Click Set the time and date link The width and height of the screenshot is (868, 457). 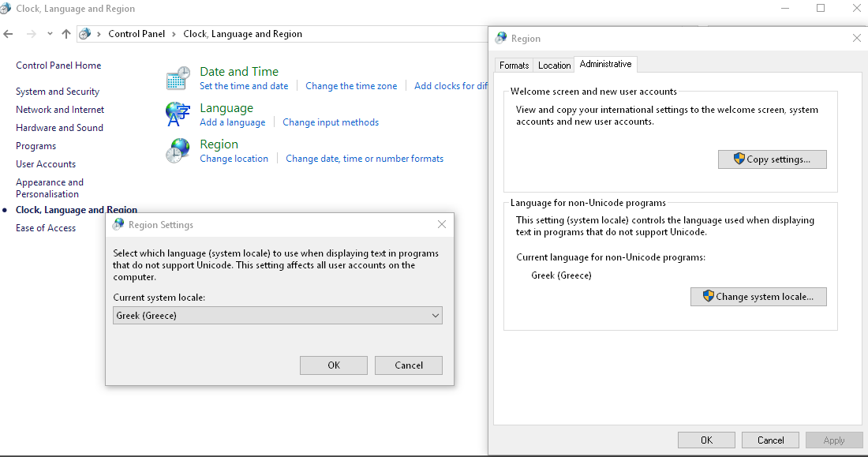tap(244, 86)
